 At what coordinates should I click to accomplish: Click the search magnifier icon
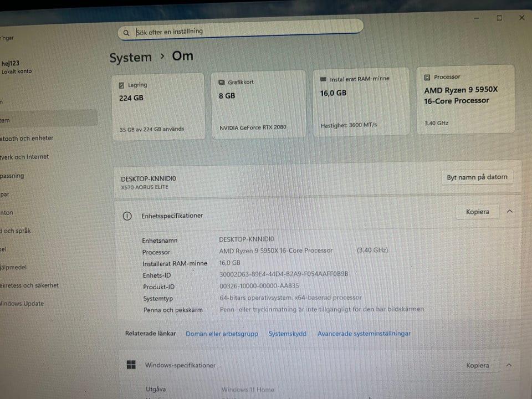tap(126, 33)
